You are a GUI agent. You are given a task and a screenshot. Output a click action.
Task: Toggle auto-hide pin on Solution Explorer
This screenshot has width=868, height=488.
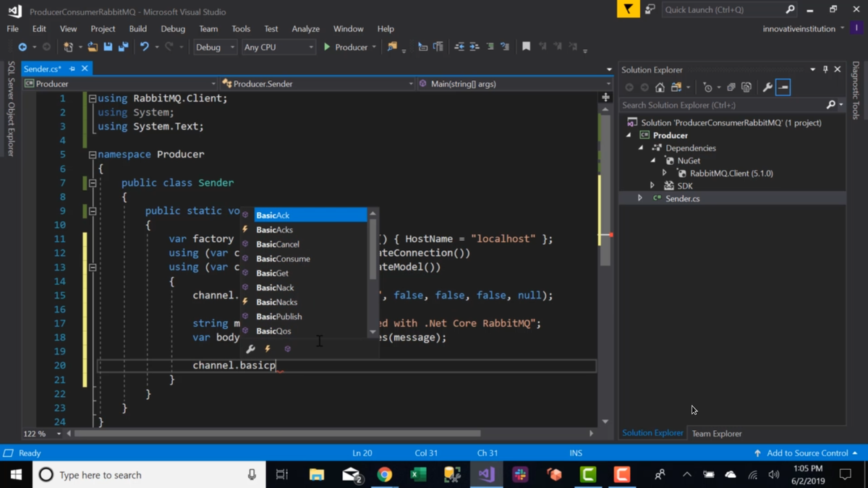[825, 69]
